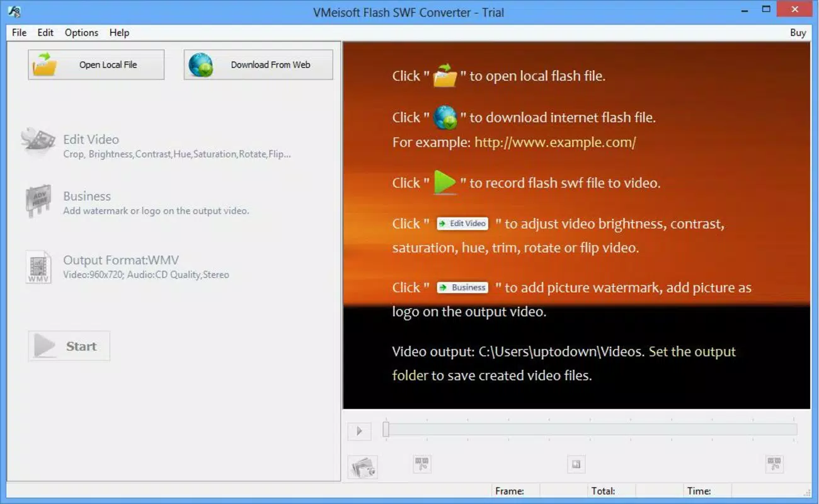Click the folder icon on Open Local File
This screenshot has width=819, height=504.
pos(45,65)
